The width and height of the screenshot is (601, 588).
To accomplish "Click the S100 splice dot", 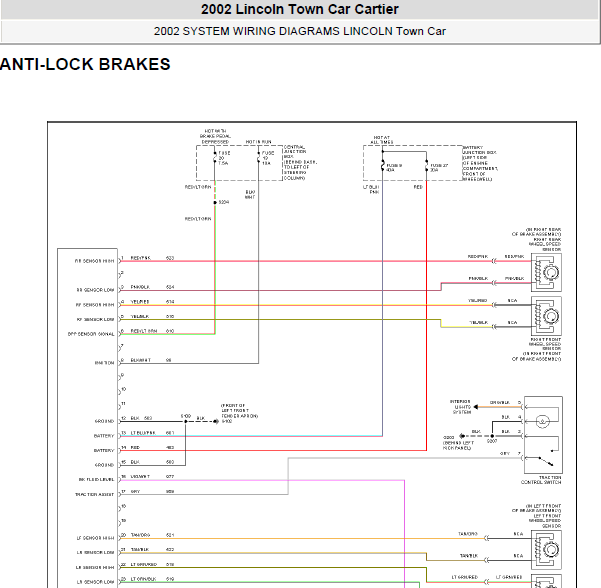I will (x=186, y=421).
